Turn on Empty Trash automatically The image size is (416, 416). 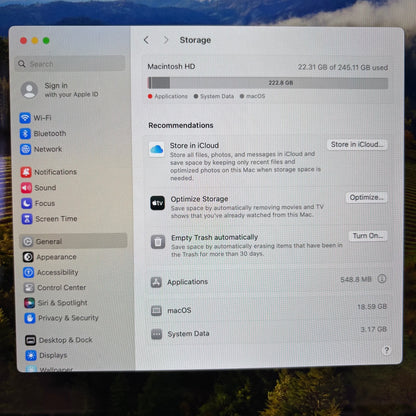(368, 236)
